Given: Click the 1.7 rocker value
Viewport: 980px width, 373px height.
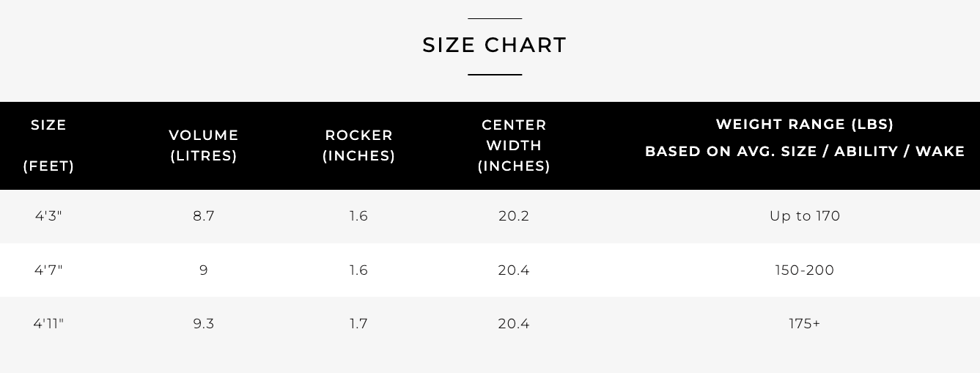Looking at the screenshot, I should coord(359,324).
